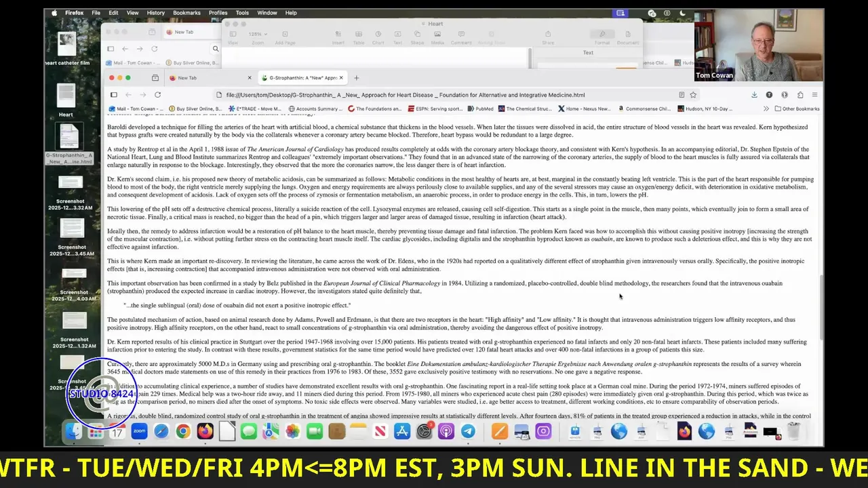Go back to previous page
Viewport: 868px width, 488px height.
click(x=128, y=95)
